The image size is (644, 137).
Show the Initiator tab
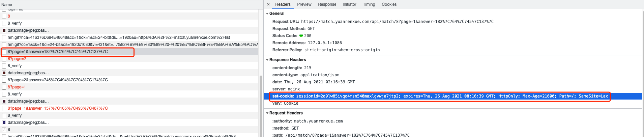point(349,4)
